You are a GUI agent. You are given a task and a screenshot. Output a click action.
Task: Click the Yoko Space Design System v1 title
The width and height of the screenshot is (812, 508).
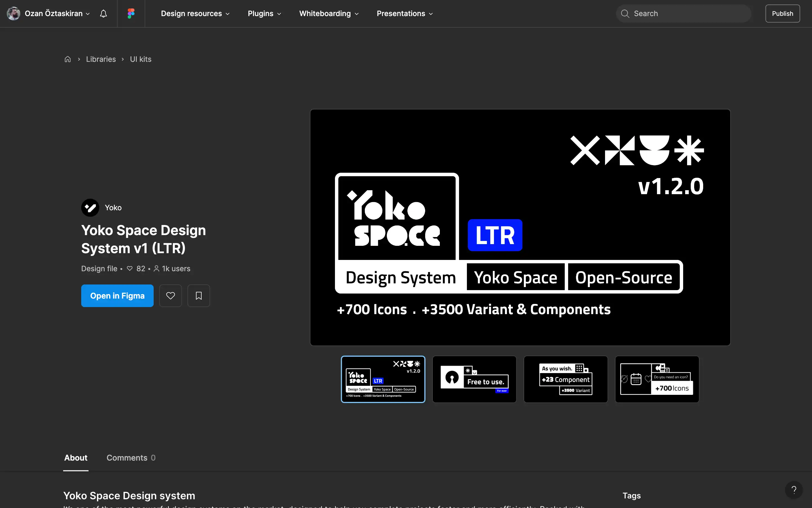[x=144, y=239]
